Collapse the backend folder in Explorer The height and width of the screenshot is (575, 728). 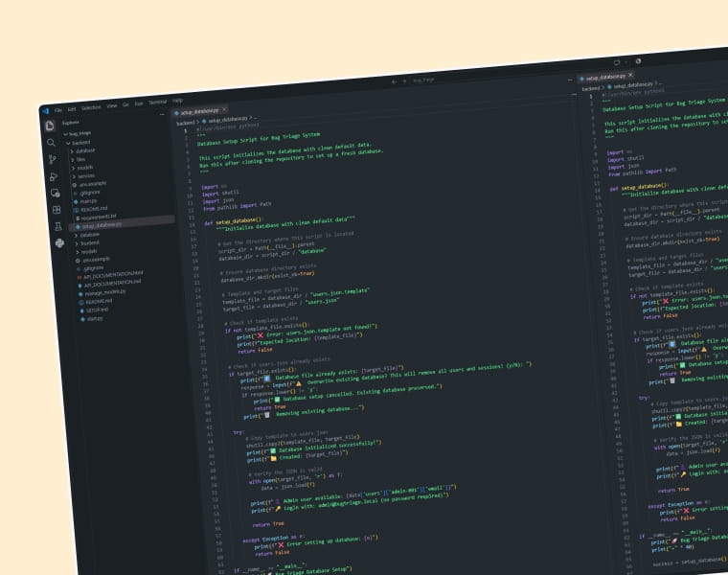tap(79, 143)
